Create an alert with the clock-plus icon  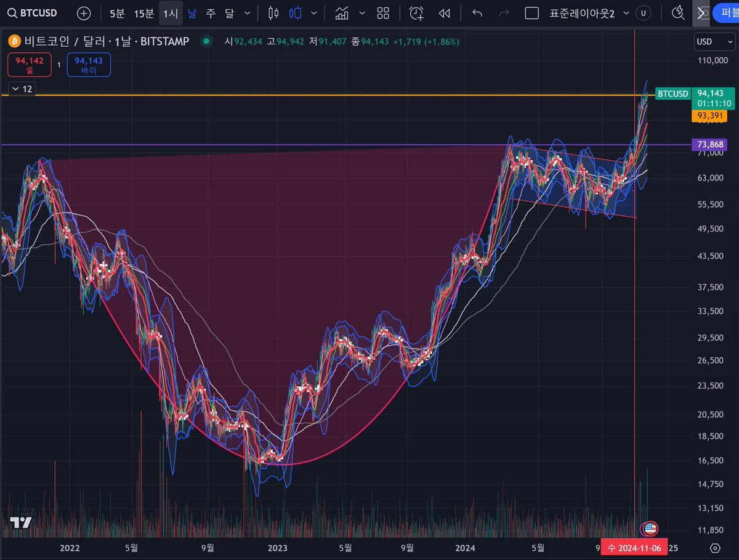coord(417,13)
